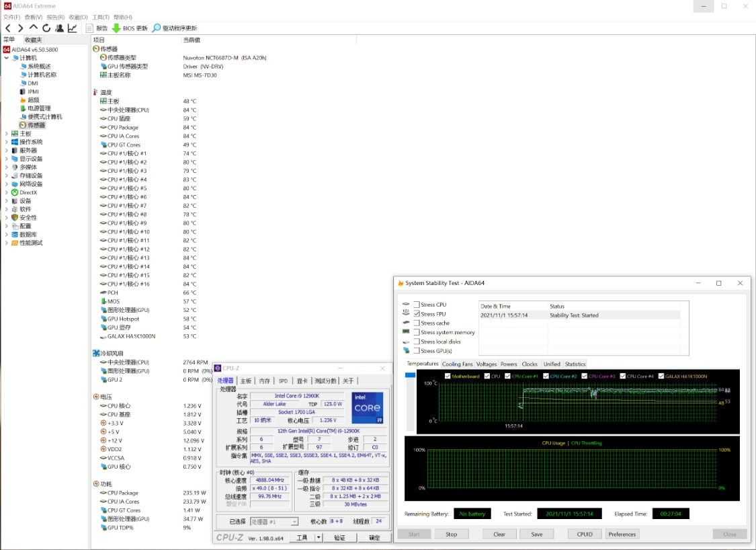Click the back navigation arrow in AIDA64

8,27
